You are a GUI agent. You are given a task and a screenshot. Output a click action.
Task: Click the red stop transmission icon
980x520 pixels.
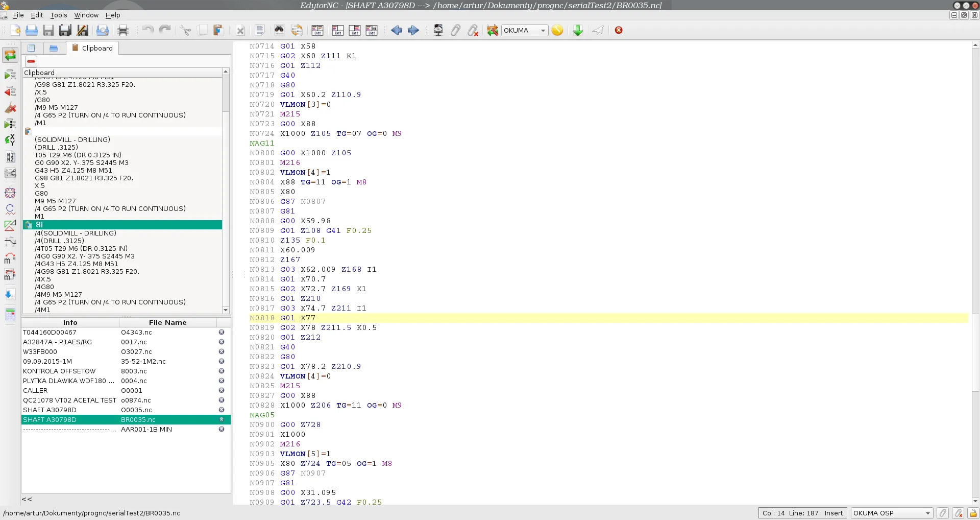click(618, 30)
